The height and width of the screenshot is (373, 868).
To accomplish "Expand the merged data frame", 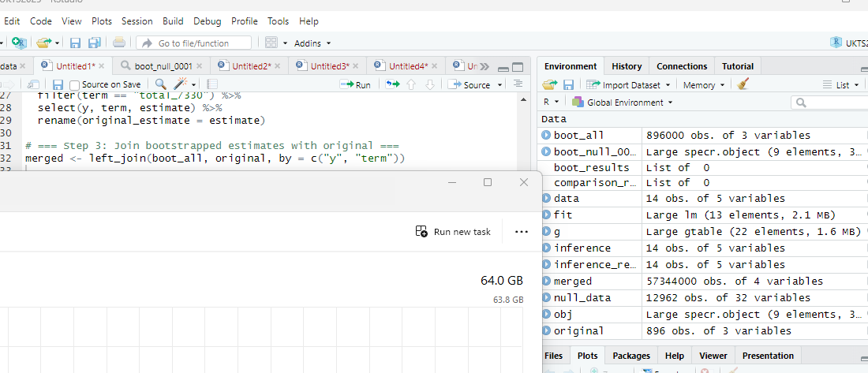I will (x=546, y=282).
